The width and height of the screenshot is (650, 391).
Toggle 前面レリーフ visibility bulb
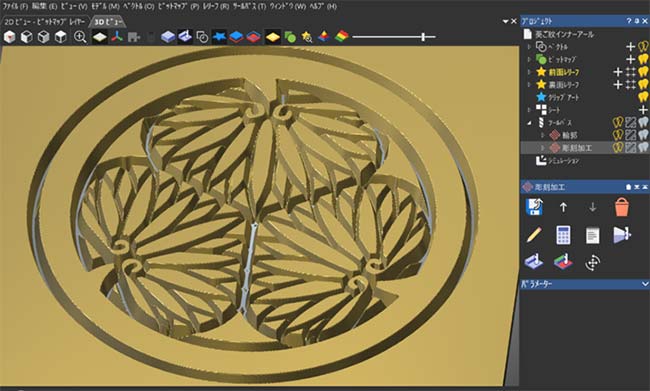coord(643,72)
